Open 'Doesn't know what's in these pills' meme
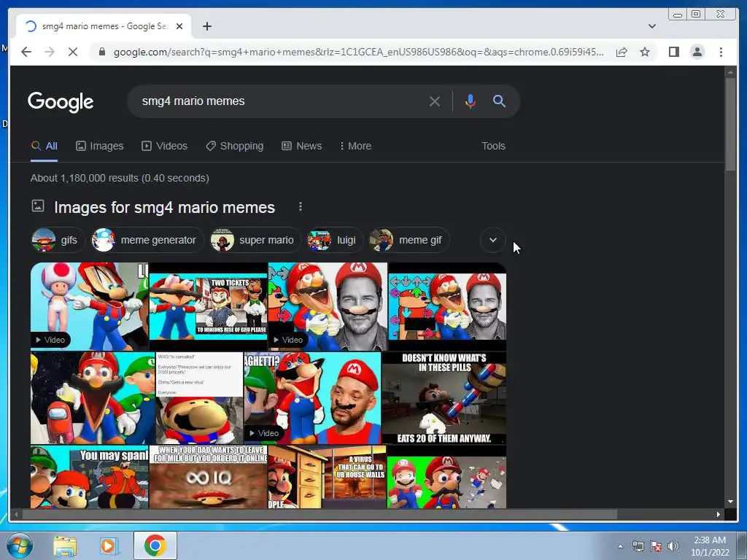747x560 pixels. 444,397
